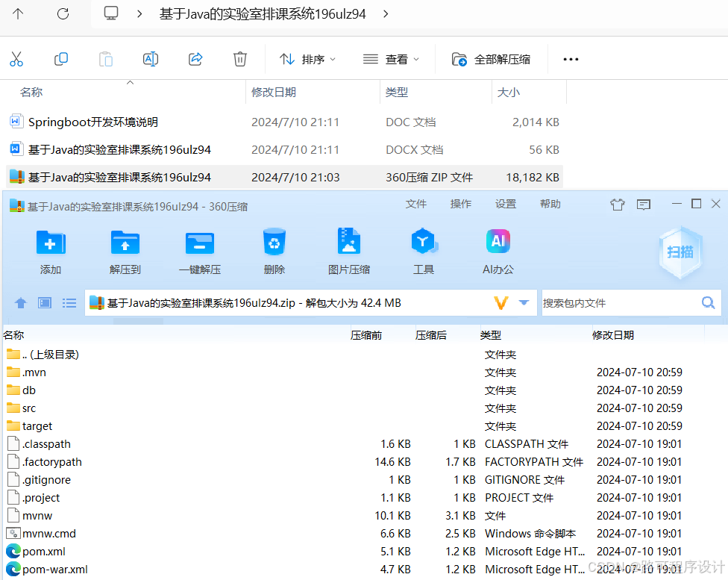Click the skin shirt icon in 360压缩 title bar
The image size is (728, 580).
(618, 205)
